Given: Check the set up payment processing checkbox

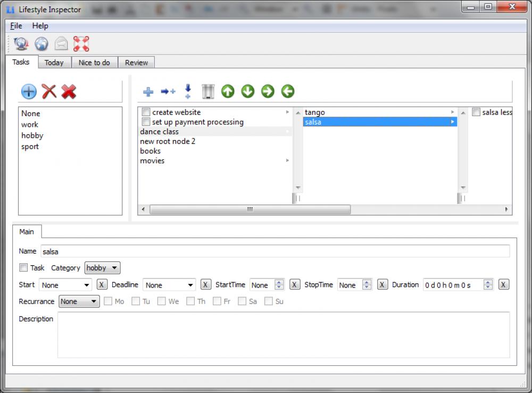Looking at the screenshot, I should (146, 122).
